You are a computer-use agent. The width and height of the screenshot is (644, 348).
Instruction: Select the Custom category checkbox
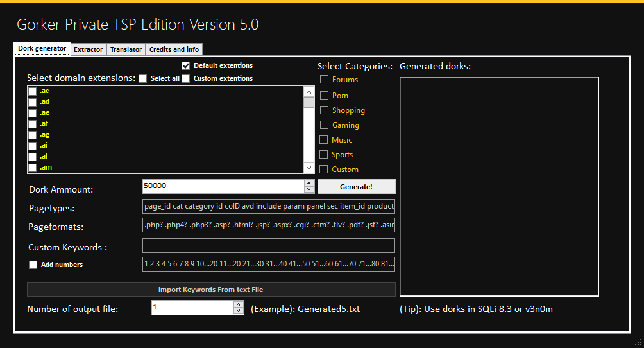(x=324, y=169)
